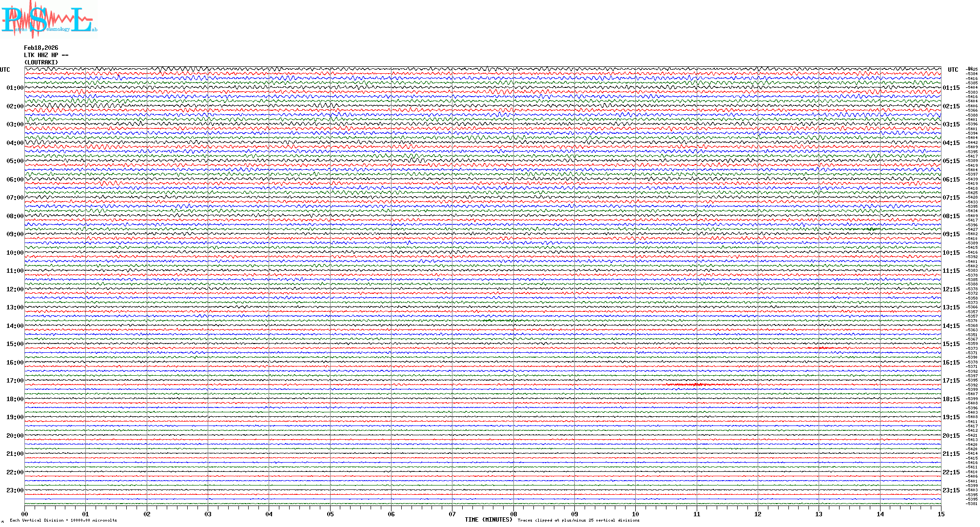Click the TIME (MINUTES) axis title

pyautogui.click(x=488, y=520)
